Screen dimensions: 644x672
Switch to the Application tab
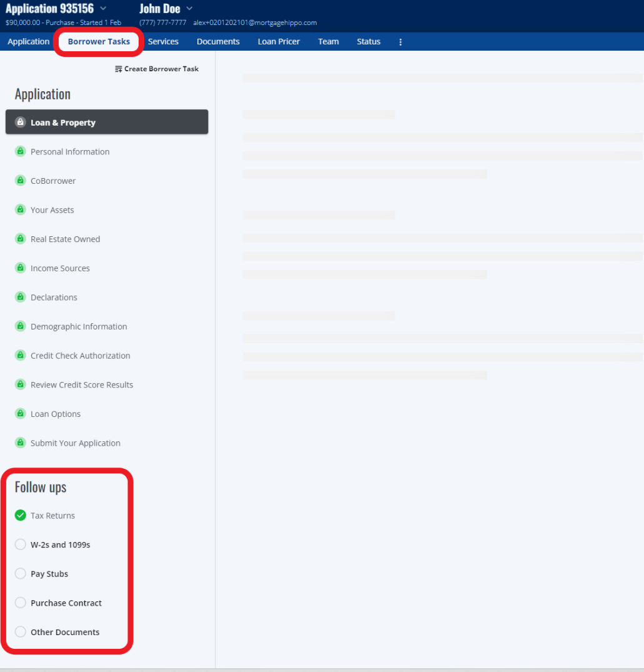28,42
